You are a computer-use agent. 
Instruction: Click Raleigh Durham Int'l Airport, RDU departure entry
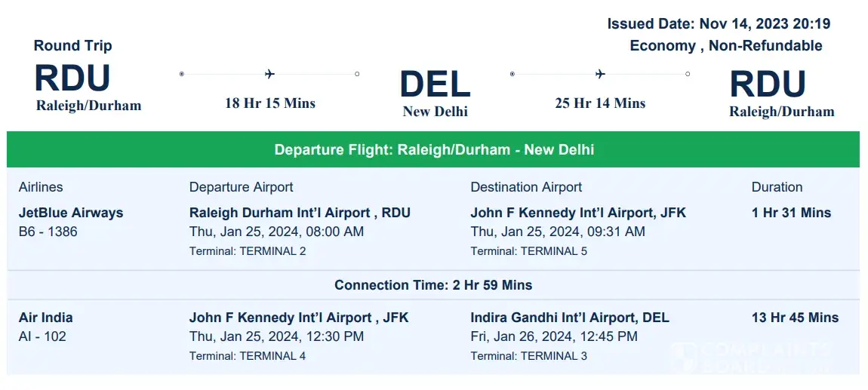(300, 213)
